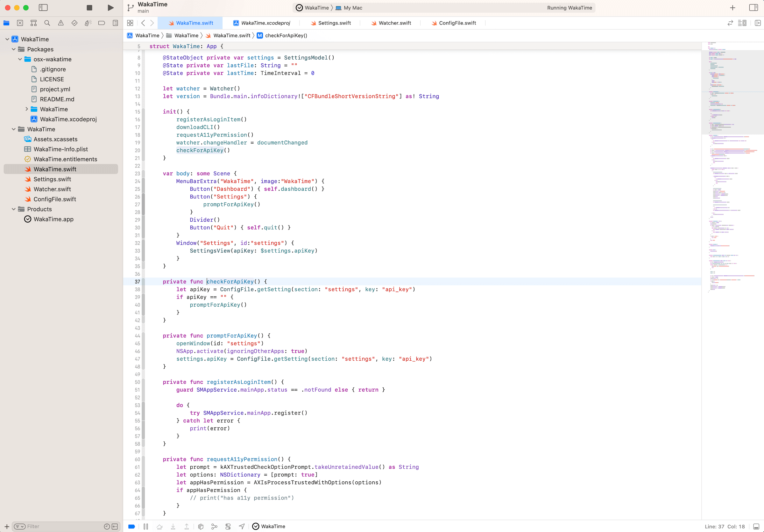Pause execution with the pause icon
Image resolution: width=764 pixels, height=532 pixels.
point(146,526)
